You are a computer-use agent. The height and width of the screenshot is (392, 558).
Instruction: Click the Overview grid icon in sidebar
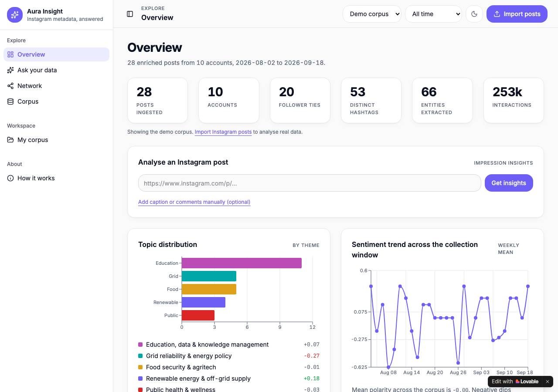click(10, 54)
